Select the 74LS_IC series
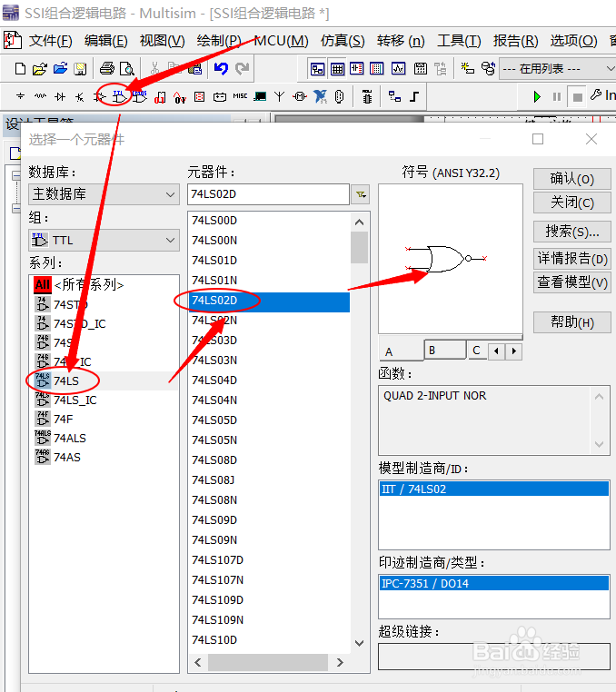The height and width of the screenshot is (692, 616). click(75, 400)
